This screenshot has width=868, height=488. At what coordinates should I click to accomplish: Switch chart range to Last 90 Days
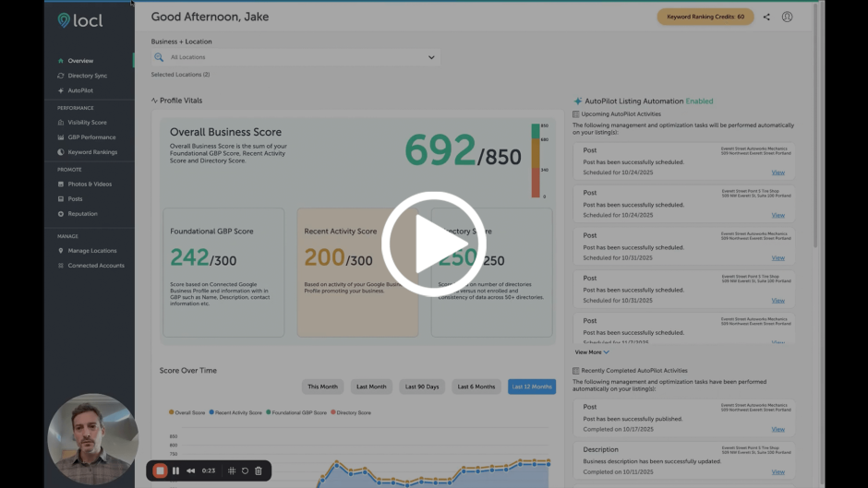coord(422,387)
